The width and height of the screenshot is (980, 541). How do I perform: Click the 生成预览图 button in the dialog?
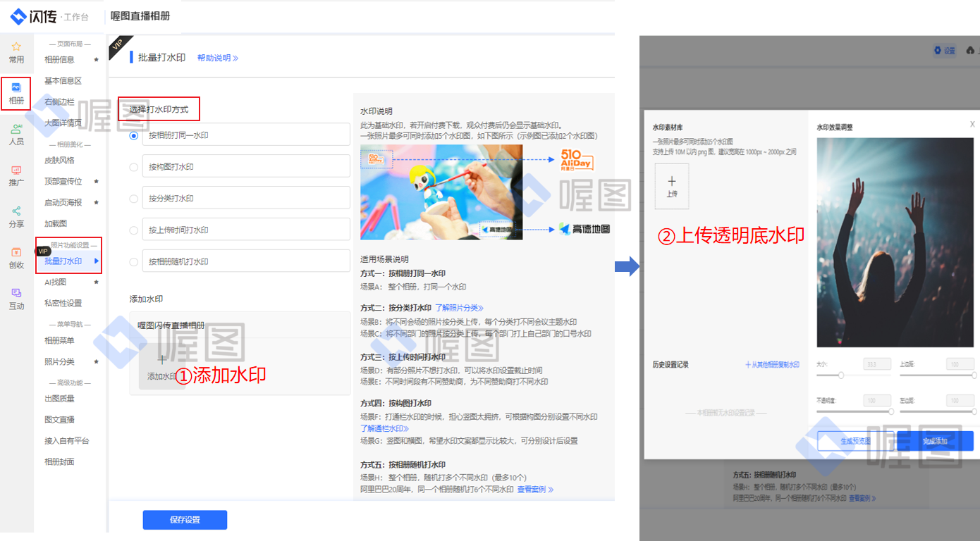pyautogui.click(x=855, y=441)
